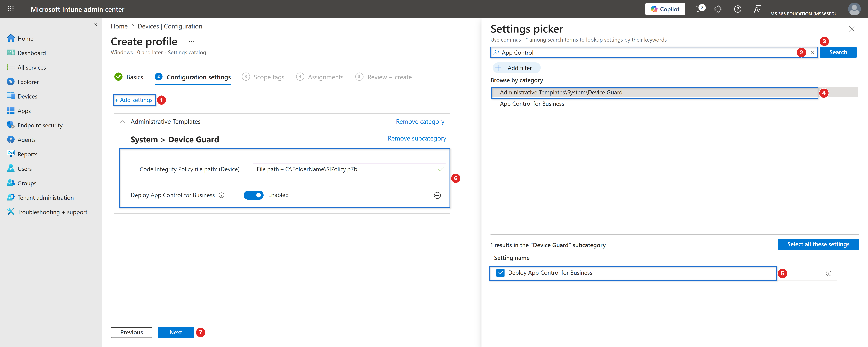This screenshot has height=347, width=868.
Task: Select the Configuration settings step tab
Action: pos(193,77)
